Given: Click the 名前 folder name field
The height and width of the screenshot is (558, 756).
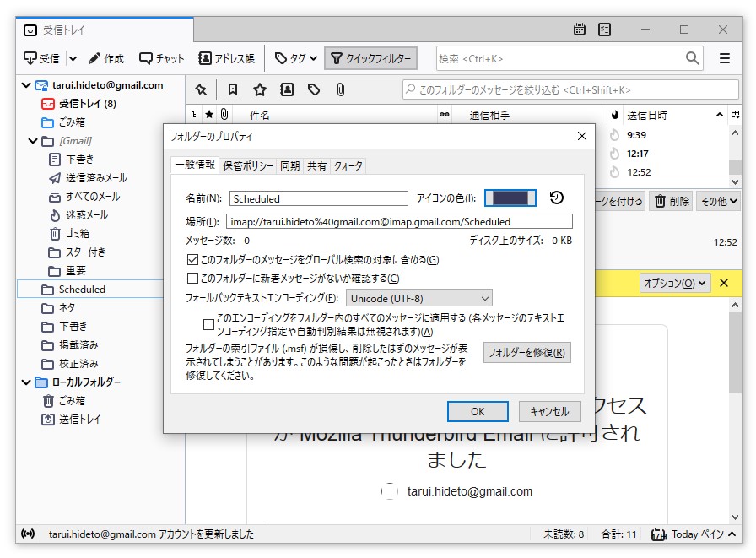Looking at the screenshot, I should click(x=319, y=198).
